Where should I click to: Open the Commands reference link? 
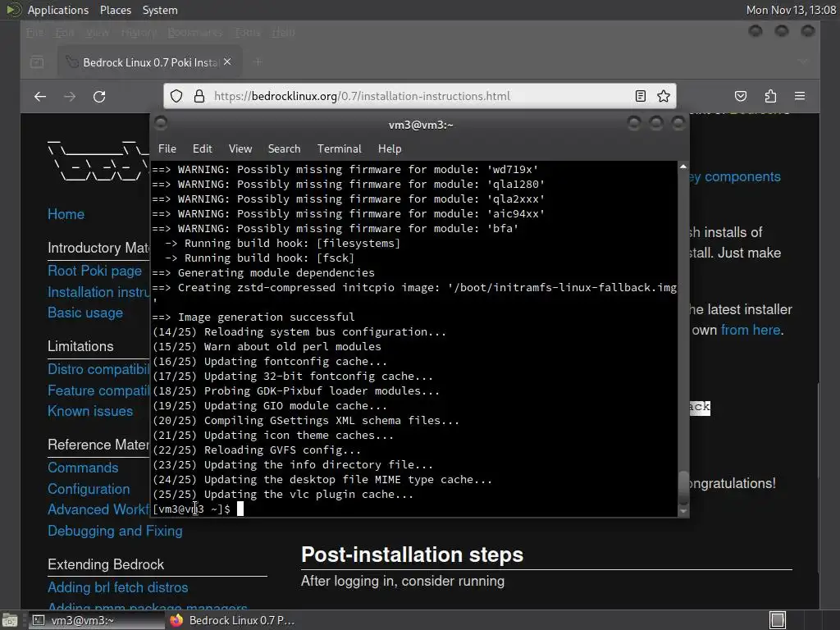point(83,468)
